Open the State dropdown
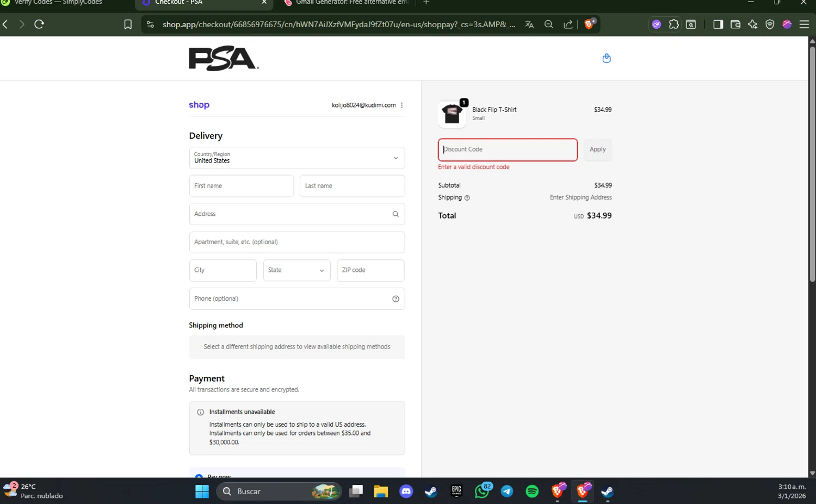Image resolution: width=816 pixels, height=504 pixels. click(296, 270)
